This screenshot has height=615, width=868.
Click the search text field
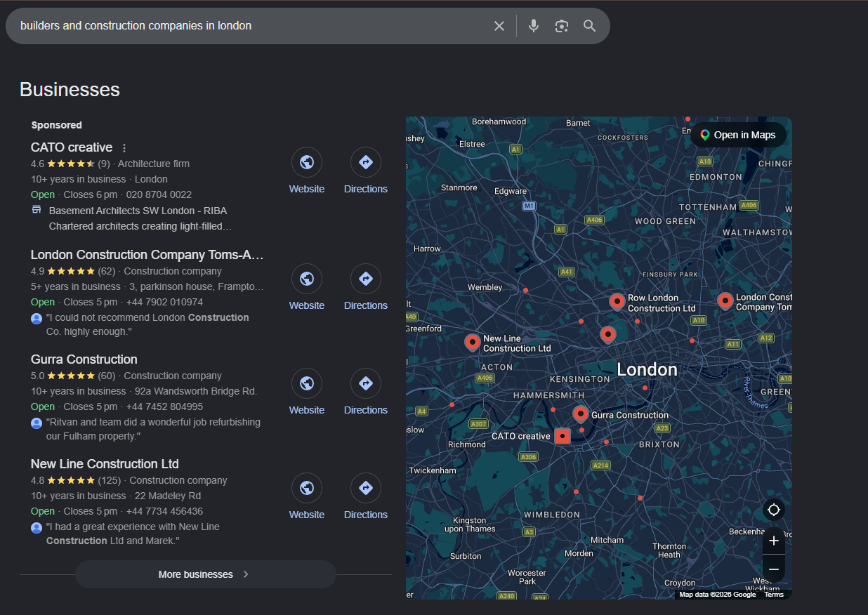coord(251,26)
